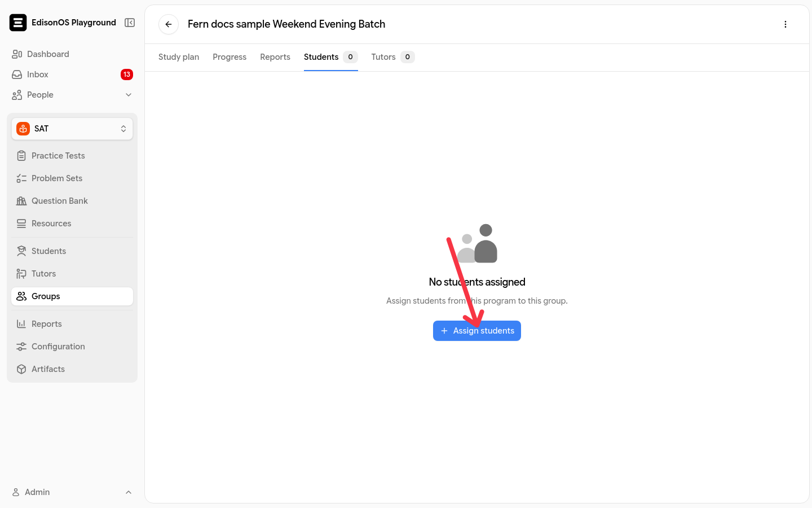Click the orange SAT program icon
The image size is (812, 508).
(x=23, y=129)
